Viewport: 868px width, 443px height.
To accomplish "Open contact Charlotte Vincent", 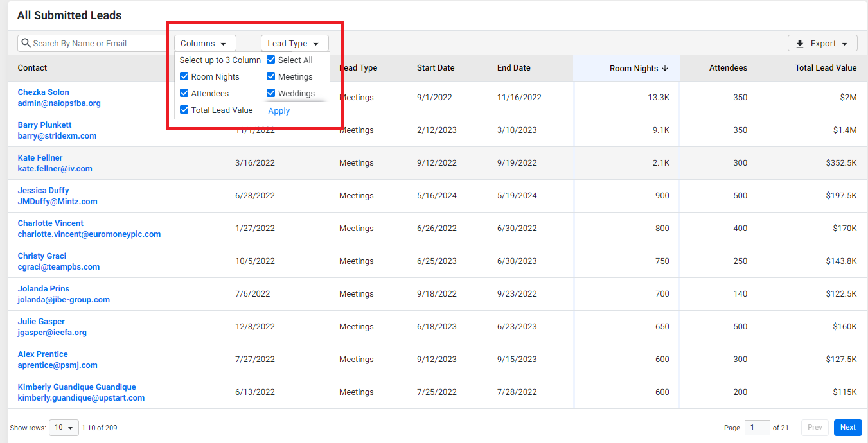I will (51, 223).
